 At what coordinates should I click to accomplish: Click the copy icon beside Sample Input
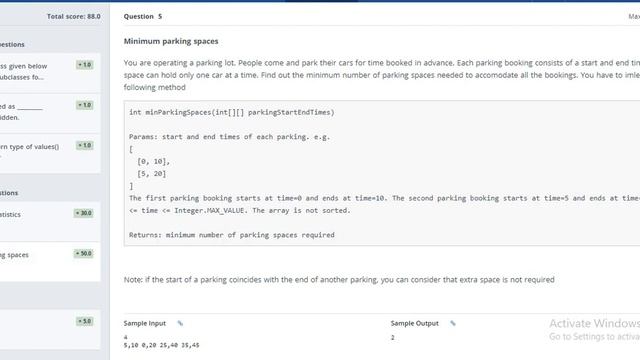180,323
